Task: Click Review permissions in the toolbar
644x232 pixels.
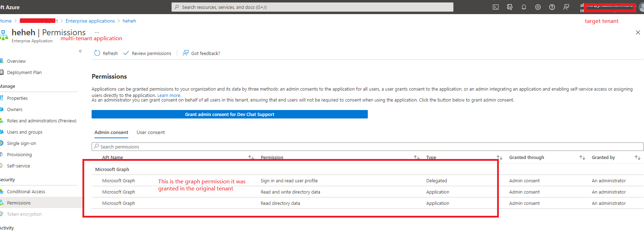Action: pyautogui.click(x=147, y=53)
